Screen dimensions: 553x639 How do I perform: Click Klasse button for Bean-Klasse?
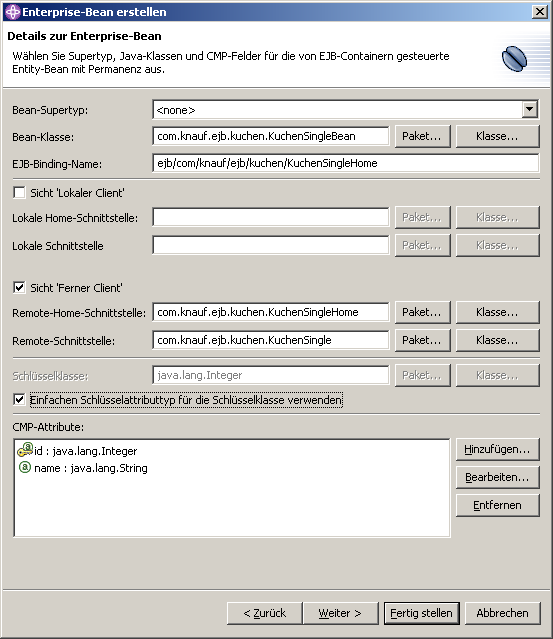coord(498,136)
